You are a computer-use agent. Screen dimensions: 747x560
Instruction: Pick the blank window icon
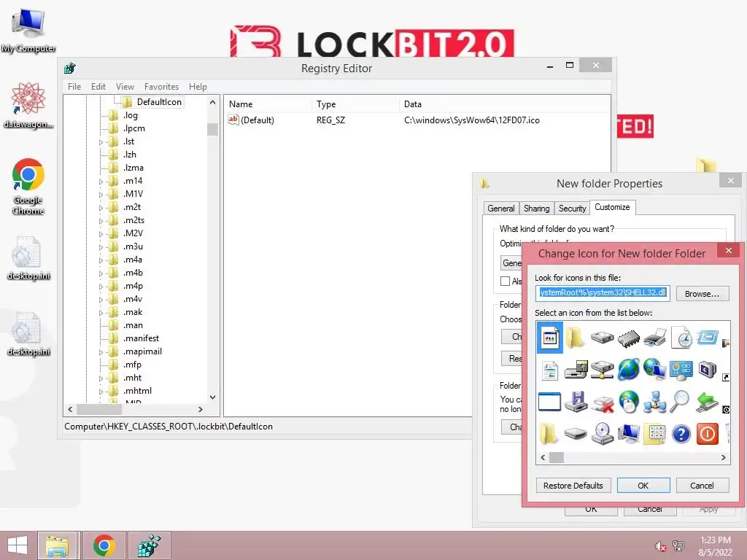point(549,402)
